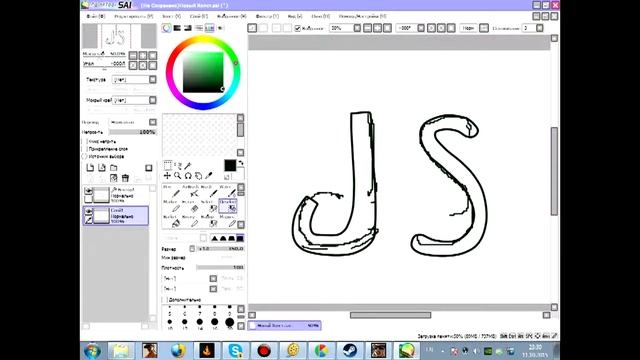Open the 20% zoom dropdown in toolbar
Image resolution: width=640 pixels, height=360 pixels.
[357, 28]
